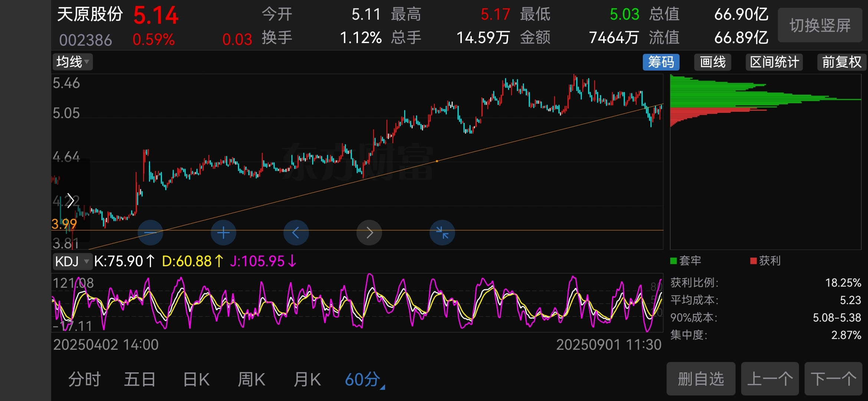Zoom in chart with plus icon
Screen dimensions: 868x401
223,233
